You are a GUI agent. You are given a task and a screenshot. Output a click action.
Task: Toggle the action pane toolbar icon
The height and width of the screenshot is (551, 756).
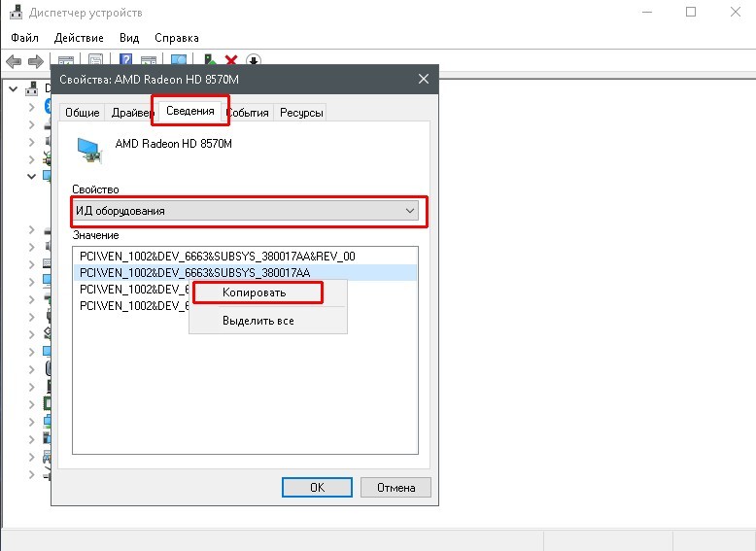149,60
